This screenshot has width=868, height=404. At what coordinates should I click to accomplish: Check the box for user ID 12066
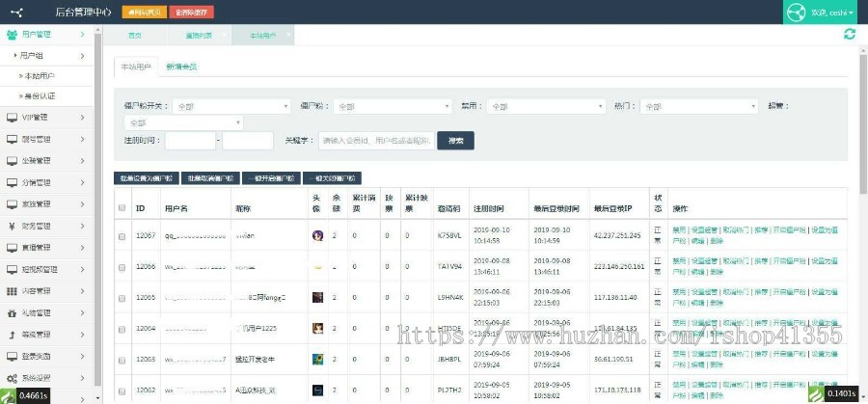click(x=122, y=267)
